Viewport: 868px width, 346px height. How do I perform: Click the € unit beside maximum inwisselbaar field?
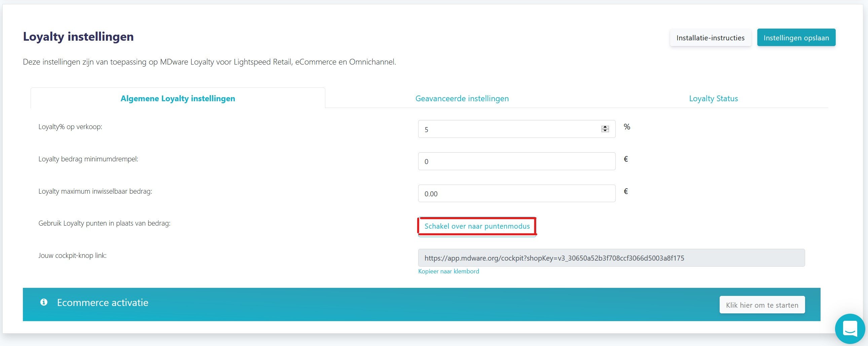tap(626, 191)
